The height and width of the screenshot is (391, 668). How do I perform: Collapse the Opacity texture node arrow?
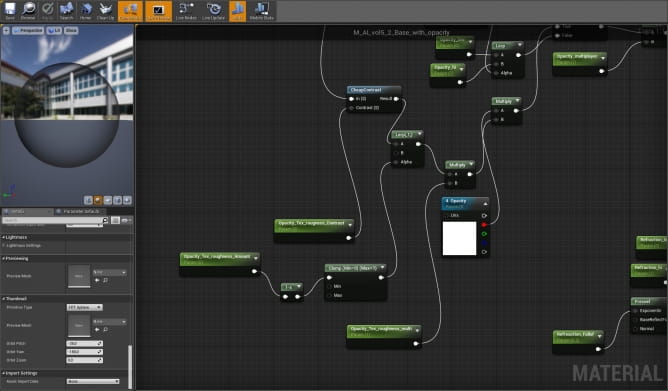click(485, 204)
